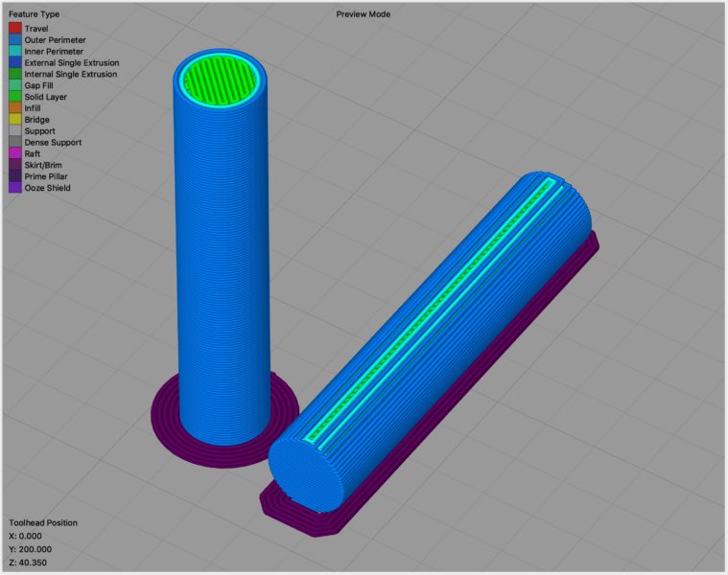Click the Y: 200.000 coordinate readout
This screenshot has height=575, width=728.
[x=30, y=549]
